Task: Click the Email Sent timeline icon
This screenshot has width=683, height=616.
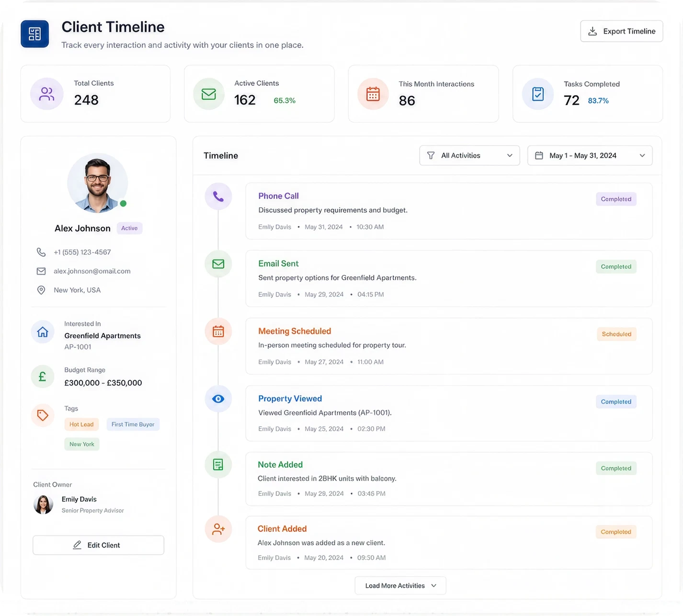Action: [x=218, y=264]
